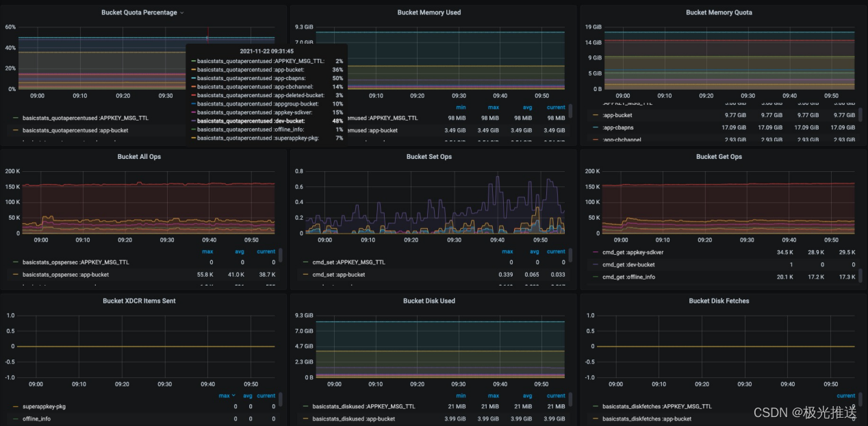
Task: Toggle series cmd_set :APPKEY_MSG_TTL in legend
Action: (348, 262)
